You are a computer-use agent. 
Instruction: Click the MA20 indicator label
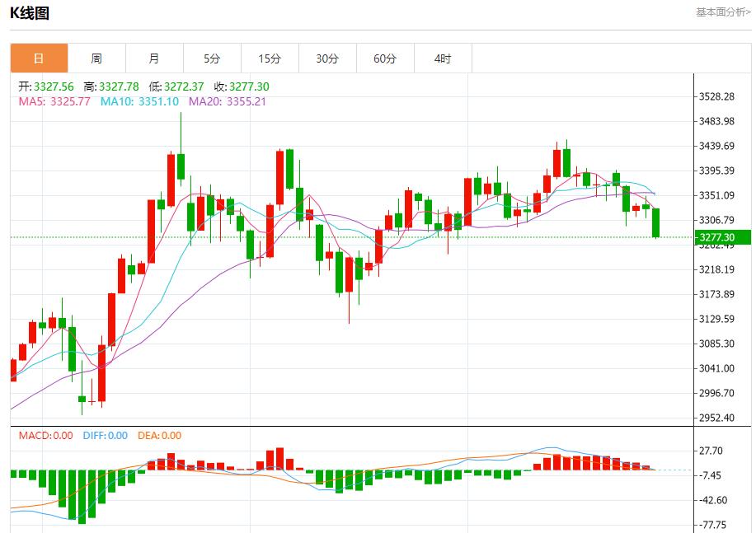[228, 101]
